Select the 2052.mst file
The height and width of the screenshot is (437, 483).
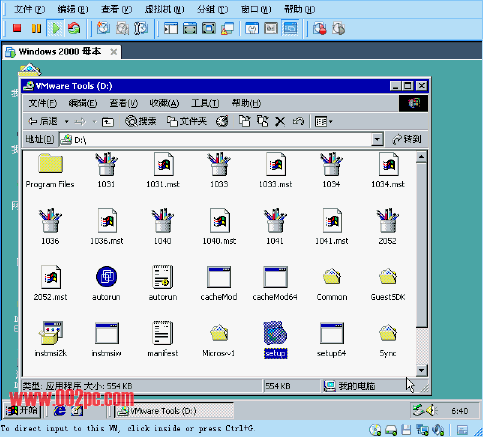pyautogui.click(x=50, y=283)
